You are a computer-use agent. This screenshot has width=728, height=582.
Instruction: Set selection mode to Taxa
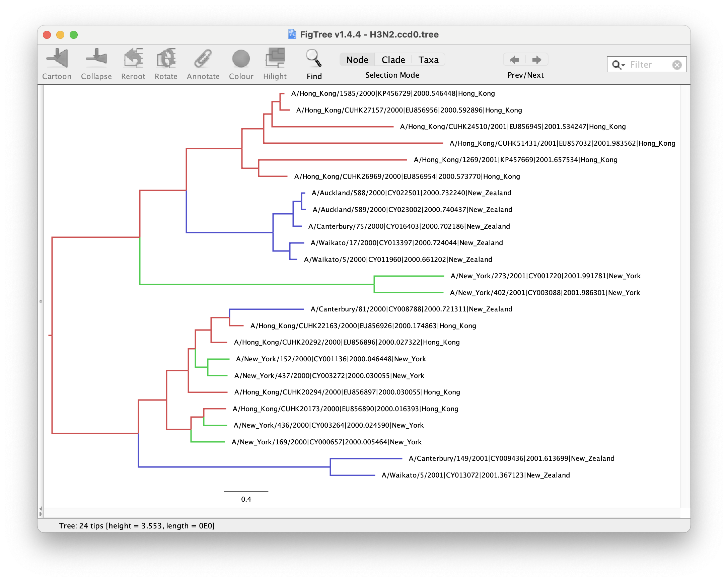point(429,60)
